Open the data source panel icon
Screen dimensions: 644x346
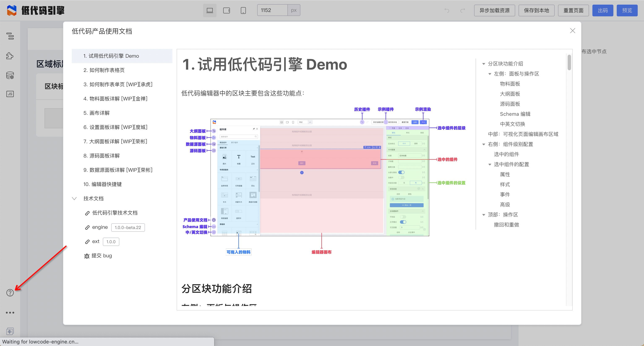(10, 75)
